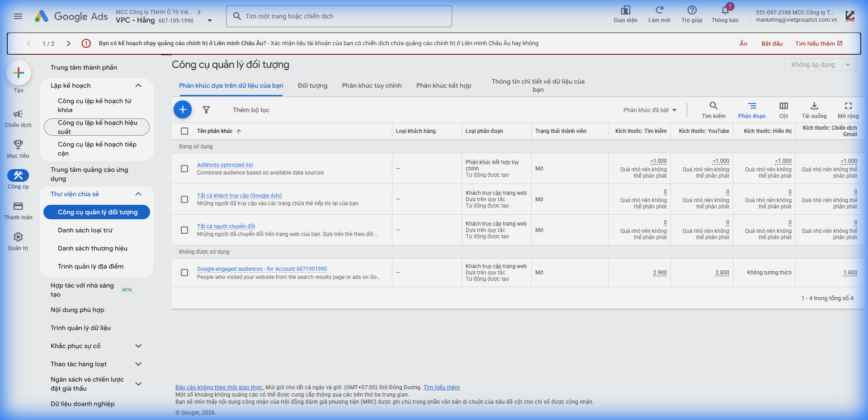Open the Thanh toán billing sidebar icon
The width and height of the screenshot is (868, 420).
pos(18,207)
